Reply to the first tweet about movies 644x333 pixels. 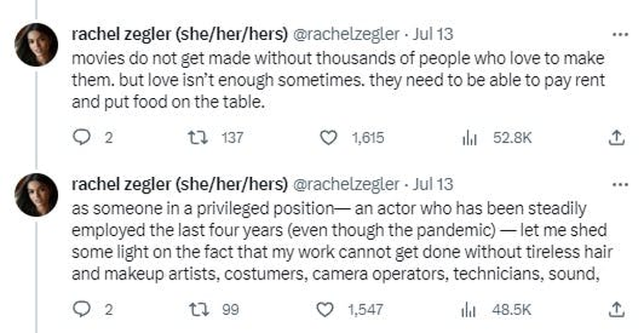pos(80,138)
